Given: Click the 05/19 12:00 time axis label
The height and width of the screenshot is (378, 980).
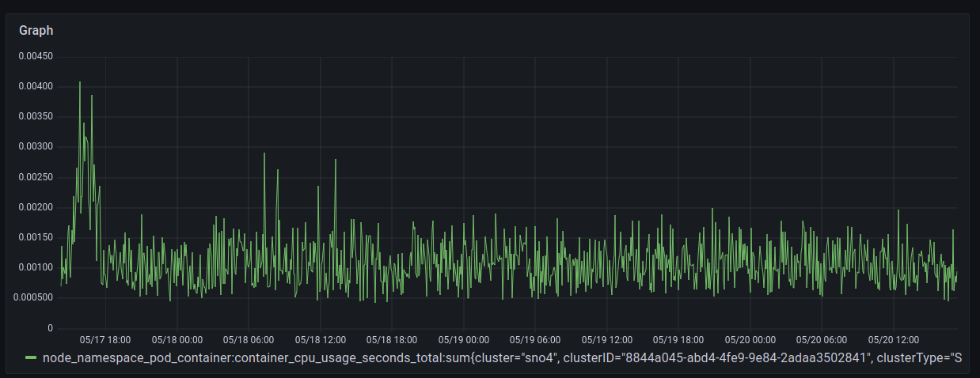Looking at the screenshot, I should tap(606, 339).
